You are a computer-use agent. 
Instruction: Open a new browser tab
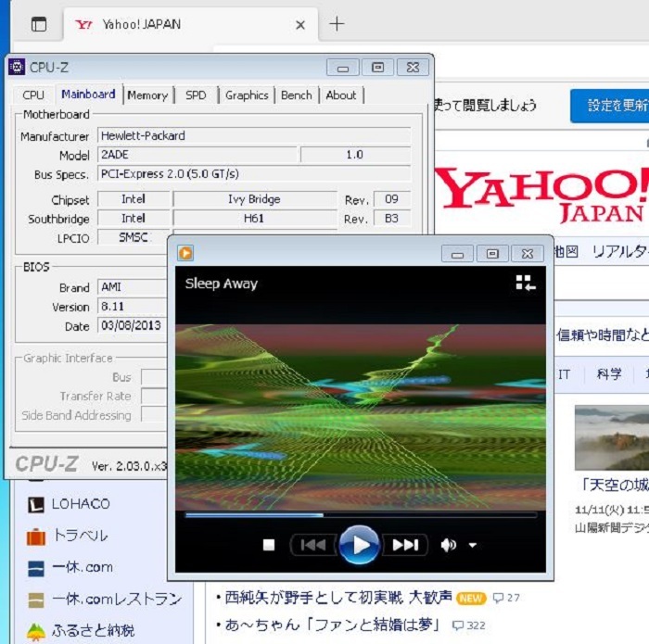[337, 24]
